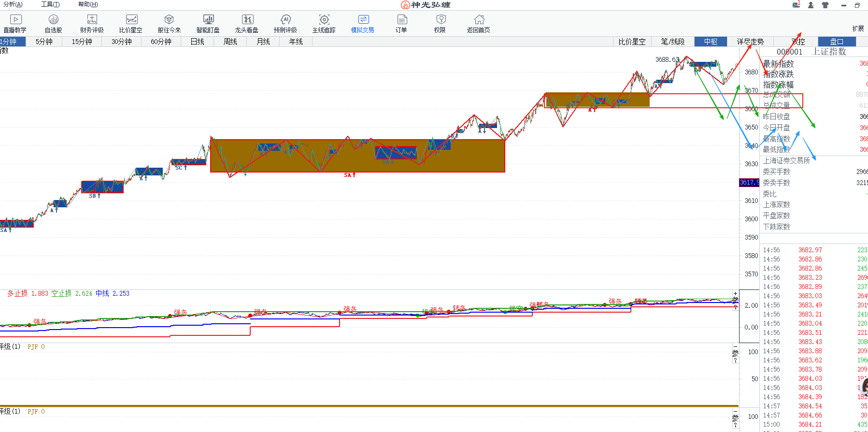Click the 主线追踪 tracking icon
The image size is (868, 432).
pos(324,23)
